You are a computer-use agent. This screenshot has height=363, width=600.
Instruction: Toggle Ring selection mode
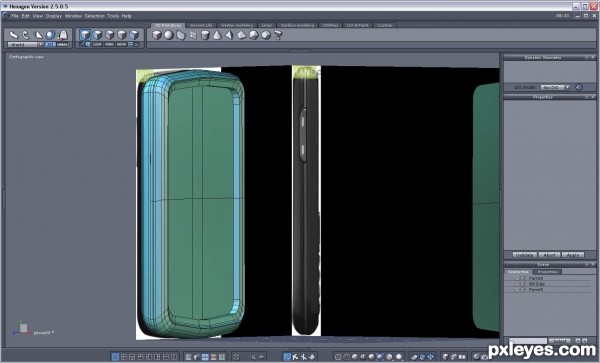pyautogui.click(x=109, y=44)
